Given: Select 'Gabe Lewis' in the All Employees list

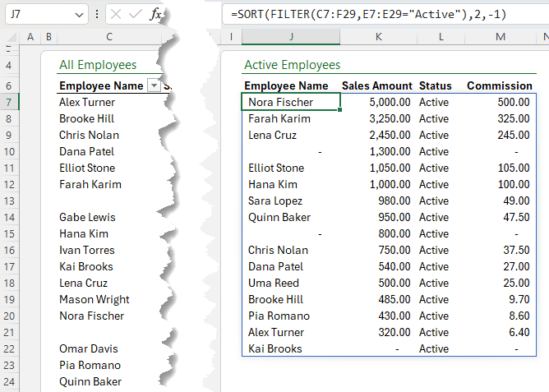Looking at the screenshot, I should tap(109, 217).
